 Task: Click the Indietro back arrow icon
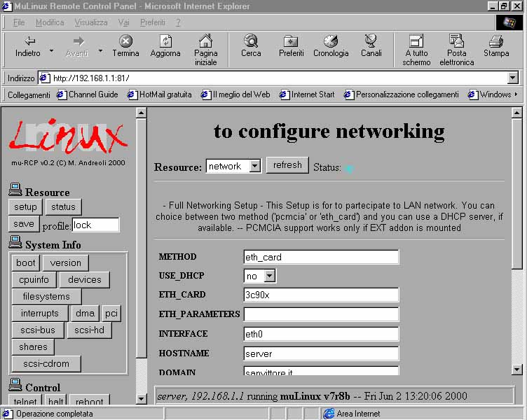click(29, 41)
